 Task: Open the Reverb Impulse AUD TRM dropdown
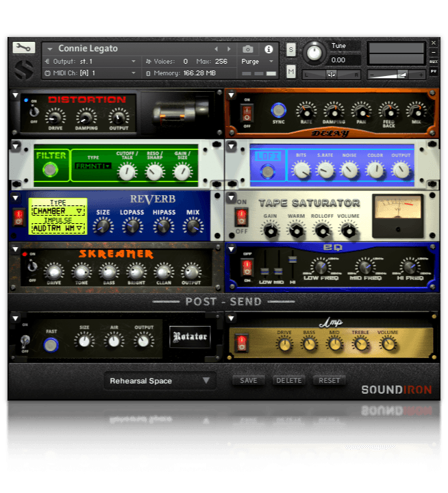58,228
